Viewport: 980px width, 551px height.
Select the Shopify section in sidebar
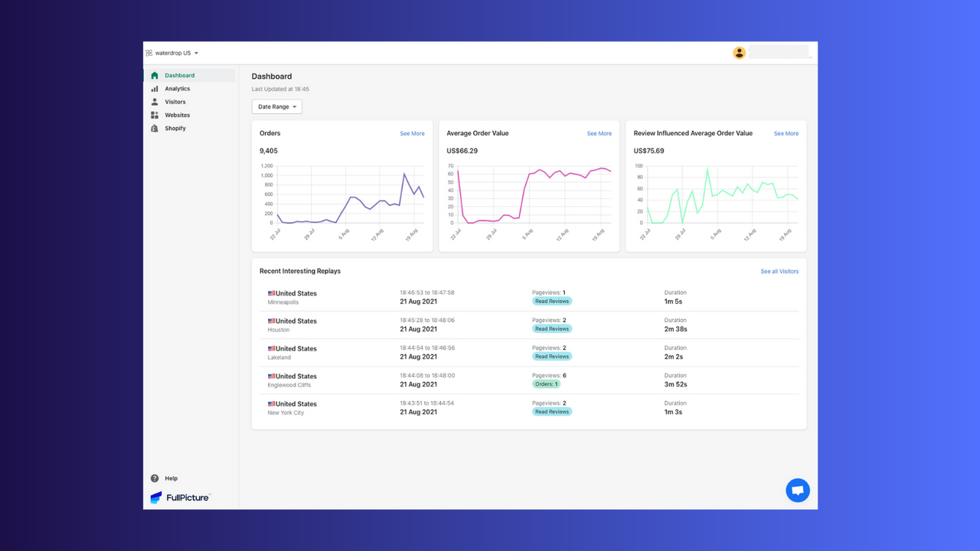click(175, 128)
